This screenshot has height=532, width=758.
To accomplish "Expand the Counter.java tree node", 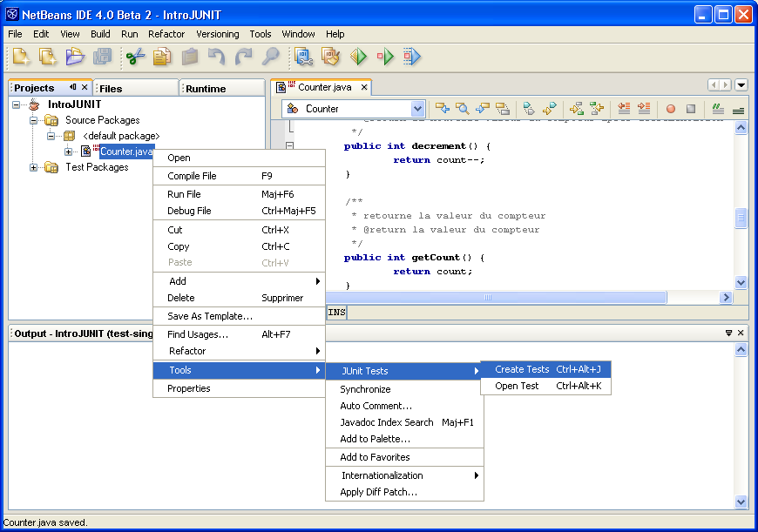I will pyautogui.click(x=68, y=152).
